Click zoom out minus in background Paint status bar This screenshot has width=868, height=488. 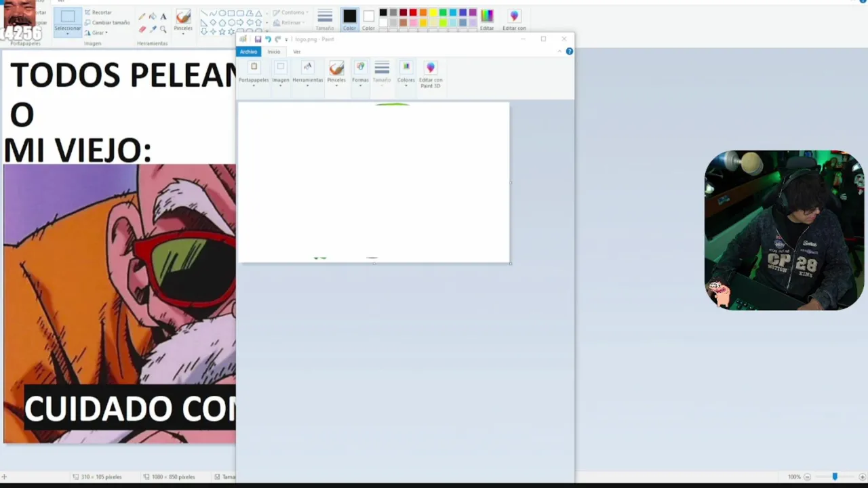(807, 477)
